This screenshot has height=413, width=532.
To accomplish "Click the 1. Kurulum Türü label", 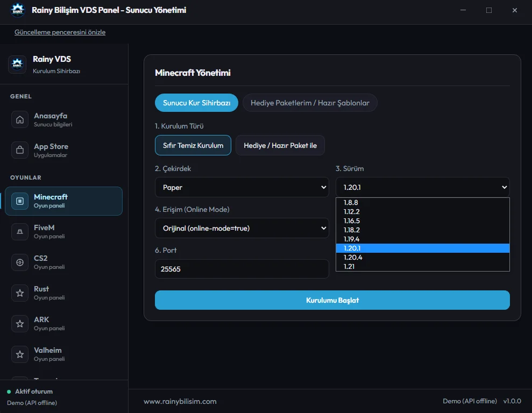I will pyautogui.click(x=179, y=126).
